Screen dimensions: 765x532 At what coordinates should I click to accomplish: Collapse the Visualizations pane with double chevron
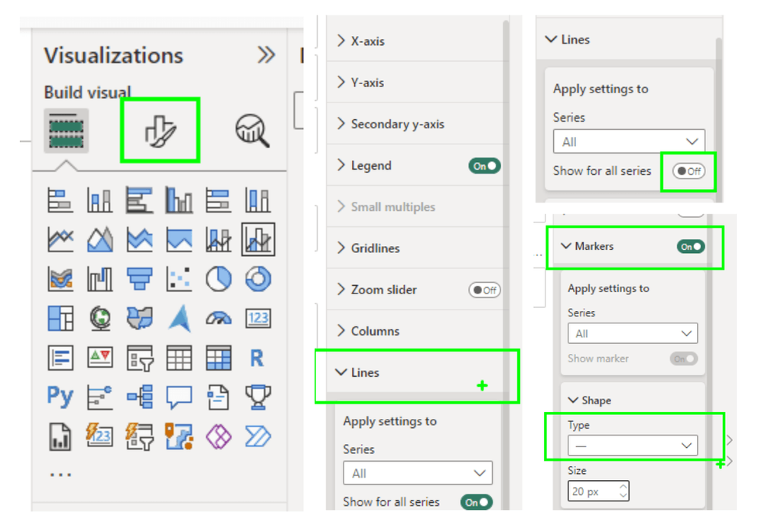pos(265,55)
